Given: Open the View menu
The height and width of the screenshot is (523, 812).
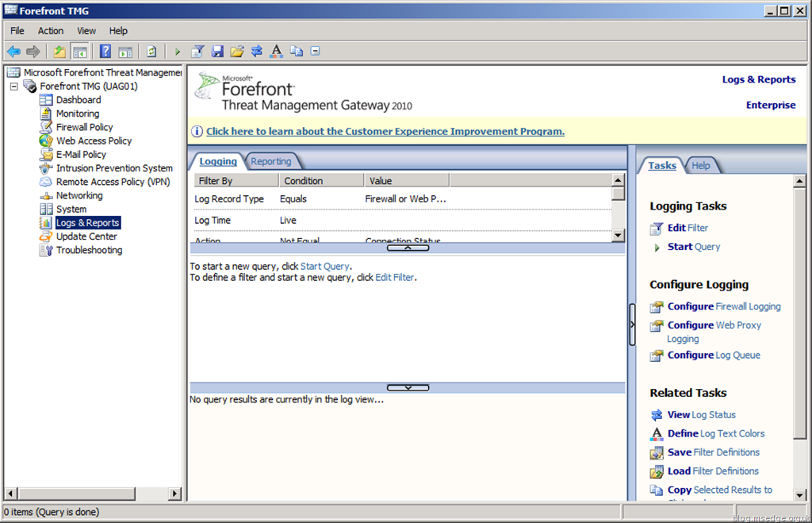Looking at the screenshot, I should click(86, 31).
